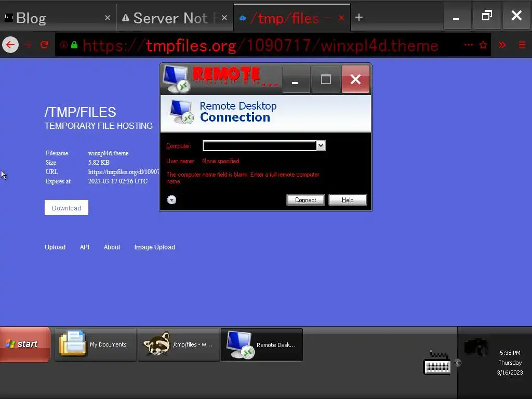This screenshot has height=399, width=532.
Task: Expand Remote Desktop options with round arrow
Action: point(171,200)
